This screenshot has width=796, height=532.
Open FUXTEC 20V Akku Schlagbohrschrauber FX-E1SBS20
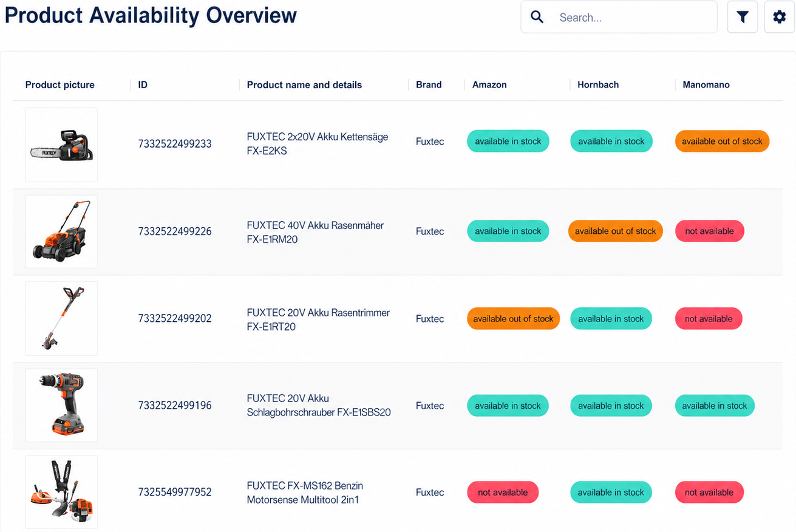coord(319,405)
